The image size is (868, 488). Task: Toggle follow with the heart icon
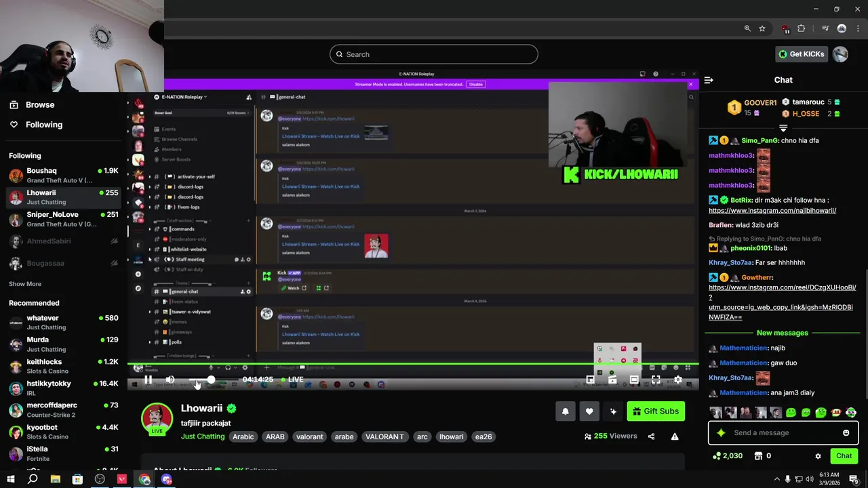pyautogui.click(x=589, y=411)
